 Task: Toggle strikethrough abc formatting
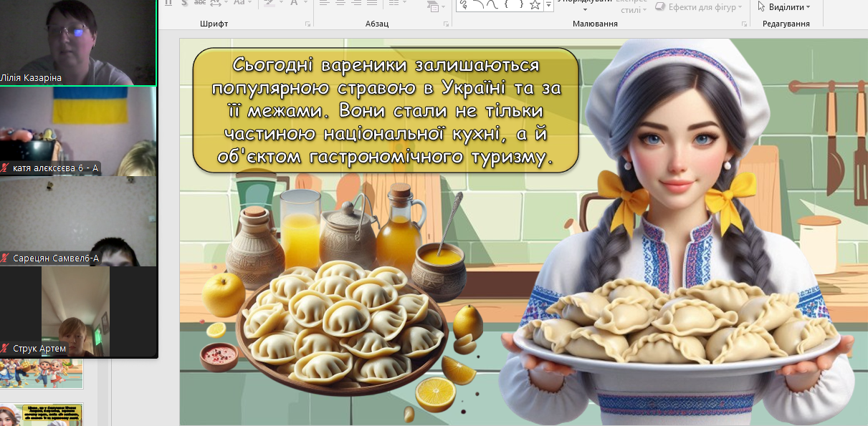[x=200, y=3]
